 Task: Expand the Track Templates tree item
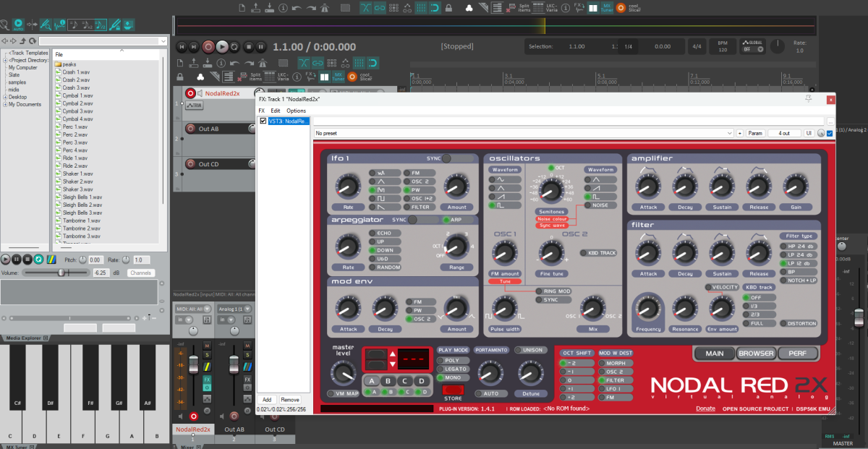(x=27, y=54)
